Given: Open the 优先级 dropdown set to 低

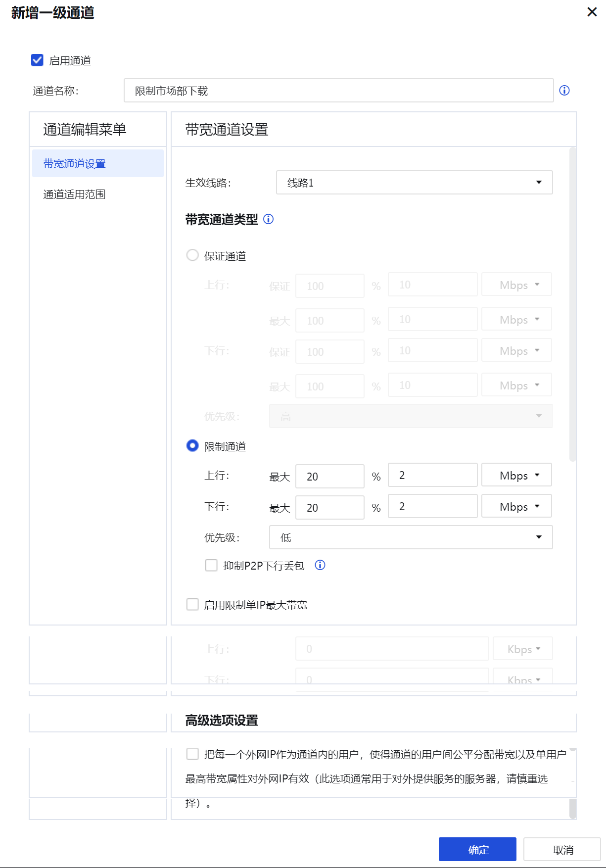Looking at the screenshot, I should 411,537.
